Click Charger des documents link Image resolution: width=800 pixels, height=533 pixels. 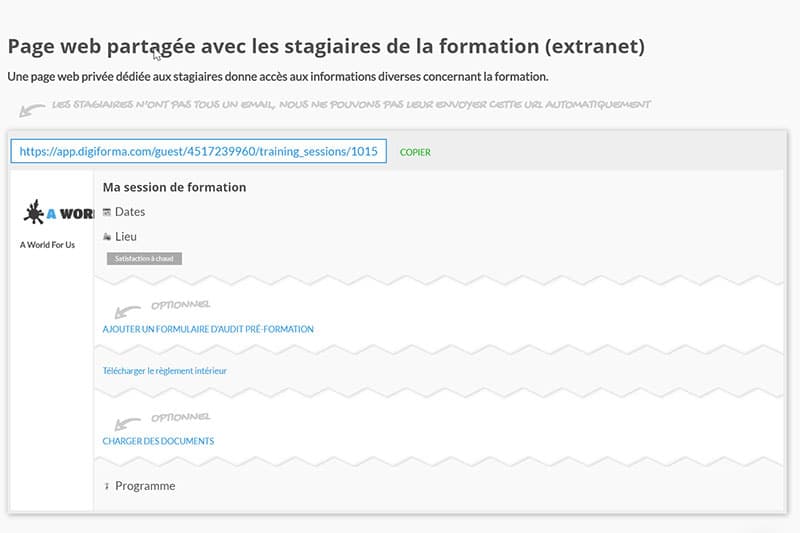tap(158, 441)
